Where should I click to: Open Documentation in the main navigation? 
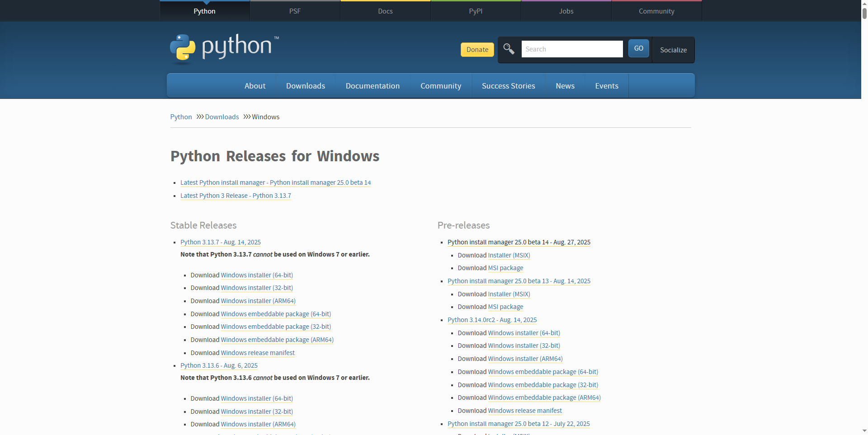[x=373, y=86]
